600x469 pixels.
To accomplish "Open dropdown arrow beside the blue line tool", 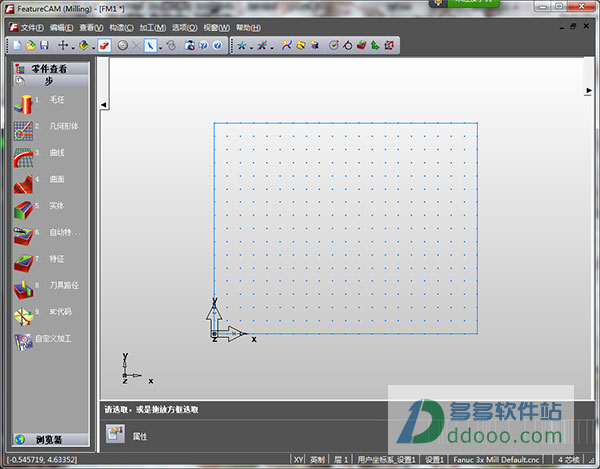I will [160, 47].
